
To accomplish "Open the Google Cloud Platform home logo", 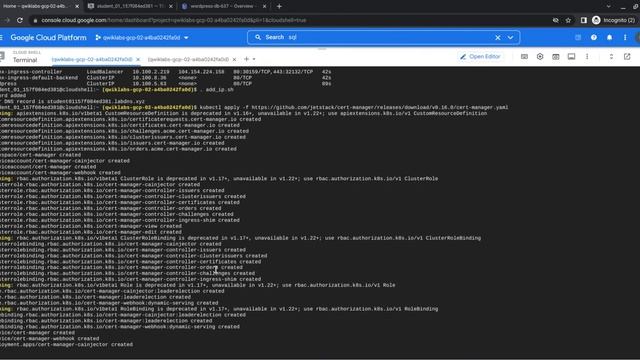I will pyautogui.click(x=48, y=38).
